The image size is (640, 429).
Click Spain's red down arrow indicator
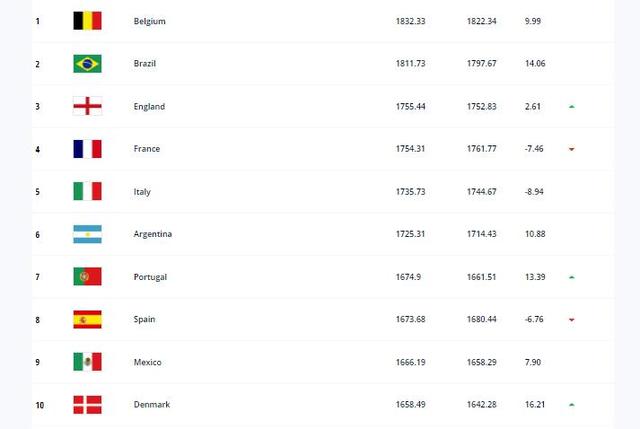[x=572, y=320]
